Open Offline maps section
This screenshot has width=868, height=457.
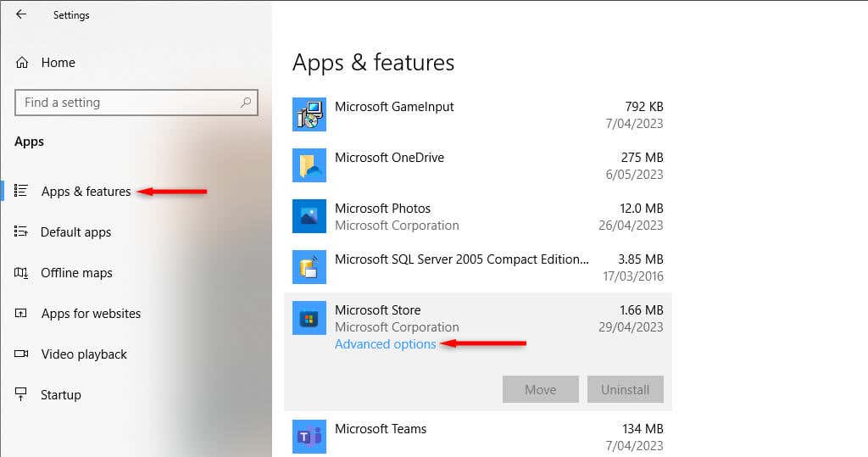[76, 273]
